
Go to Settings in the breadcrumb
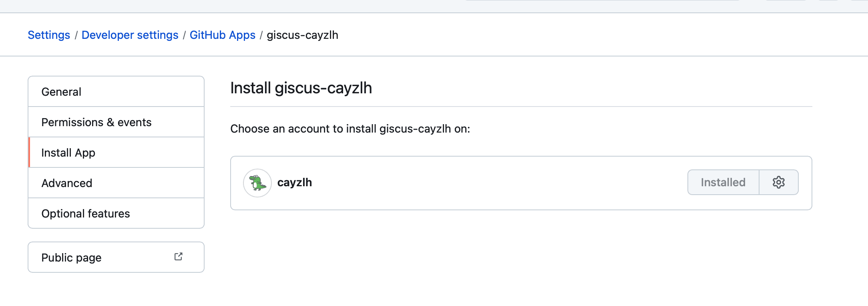49,35
